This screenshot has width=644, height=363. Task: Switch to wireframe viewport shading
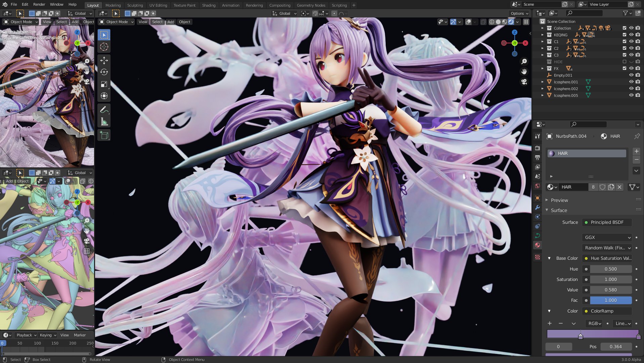click(492, 22)
